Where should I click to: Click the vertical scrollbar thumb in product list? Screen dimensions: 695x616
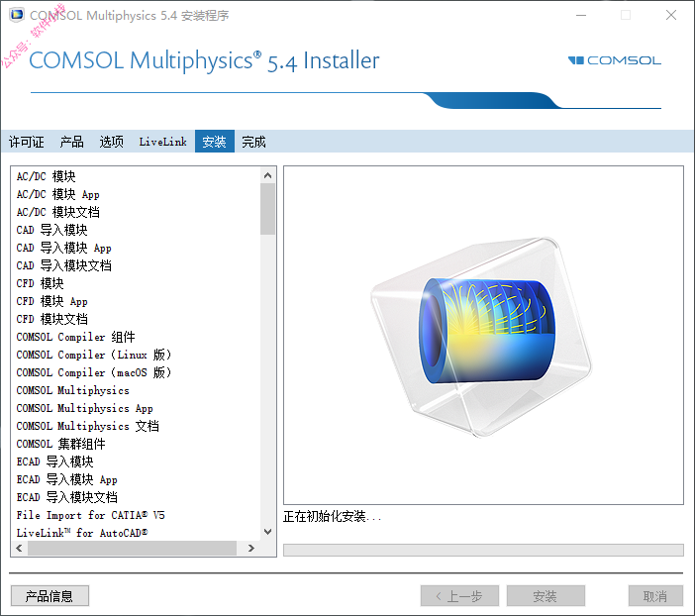(267, 209)
